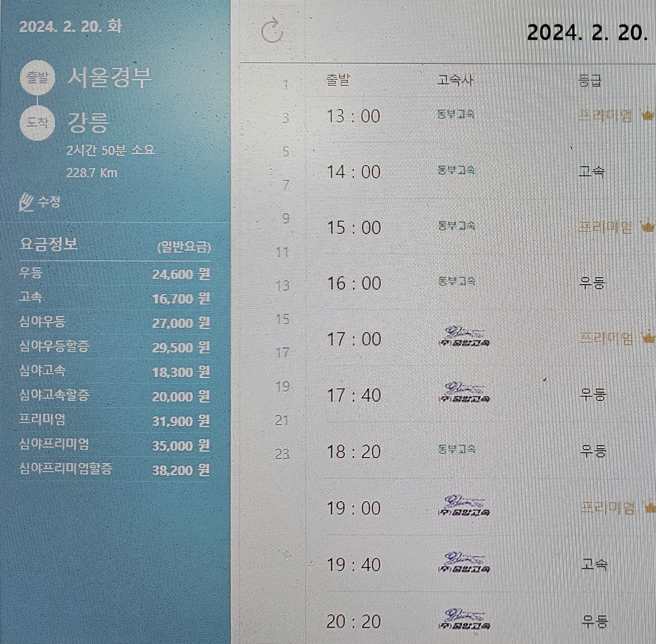The width and height of the screenshot is (656, 644).
Task: Click the 중앙고속 logo on 19:40 row
Action: 464,562
